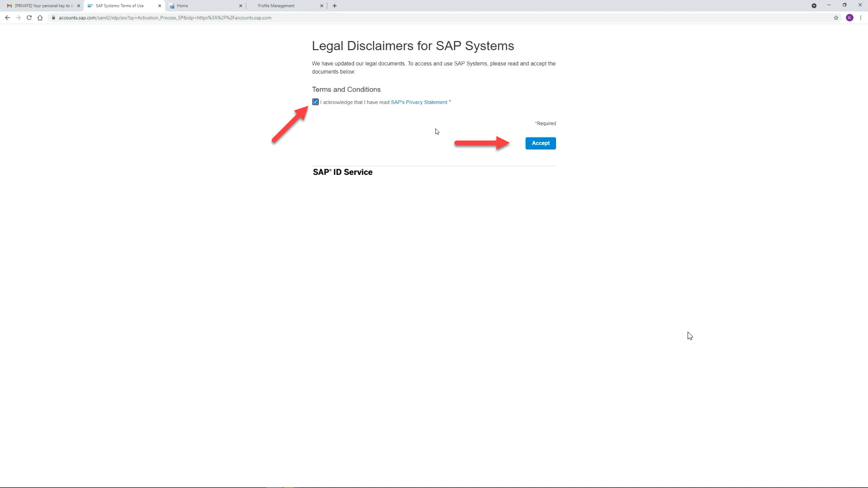The image size is (868, 488).
Task: Open the browser home page
Action: click(40, 18)
